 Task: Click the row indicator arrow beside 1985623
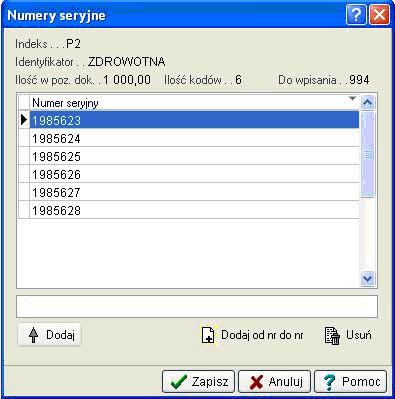tap(24, 120)
